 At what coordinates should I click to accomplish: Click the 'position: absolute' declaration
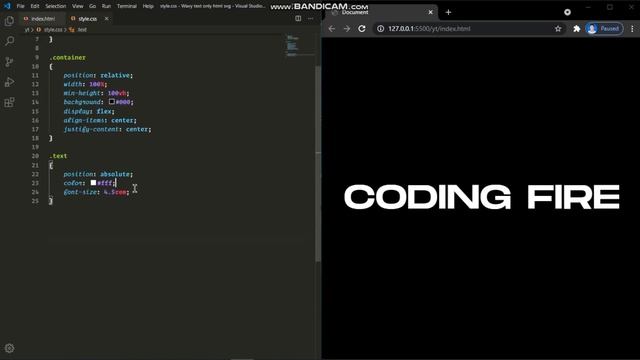(x=98, y=174)
